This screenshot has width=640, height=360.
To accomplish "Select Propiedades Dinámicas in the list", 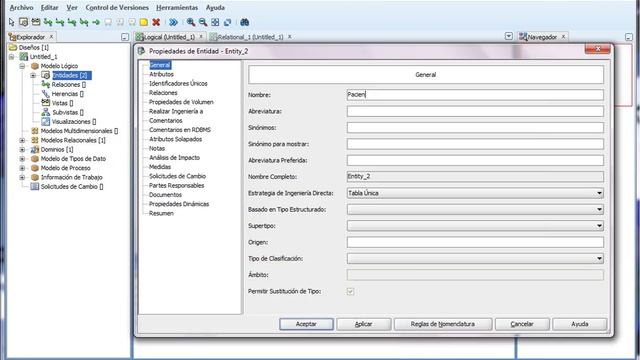I will pyautogui.click(x=179, y=204).
